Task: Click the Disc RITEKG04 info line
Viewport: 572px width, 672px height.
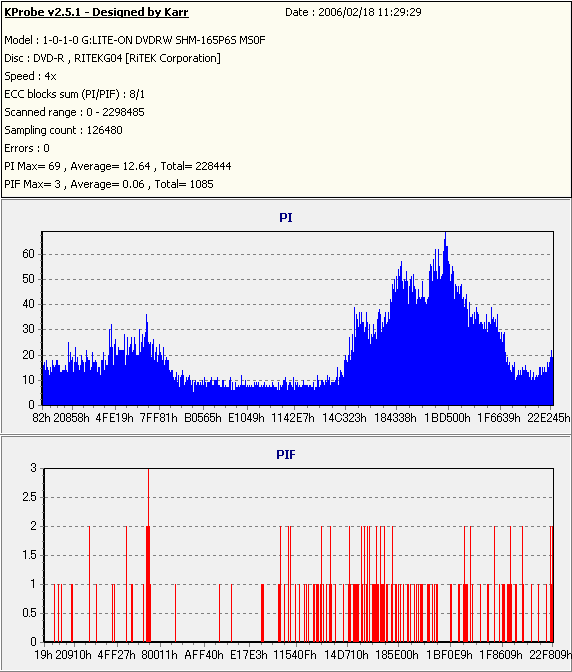Action: (x=112, y=58)
